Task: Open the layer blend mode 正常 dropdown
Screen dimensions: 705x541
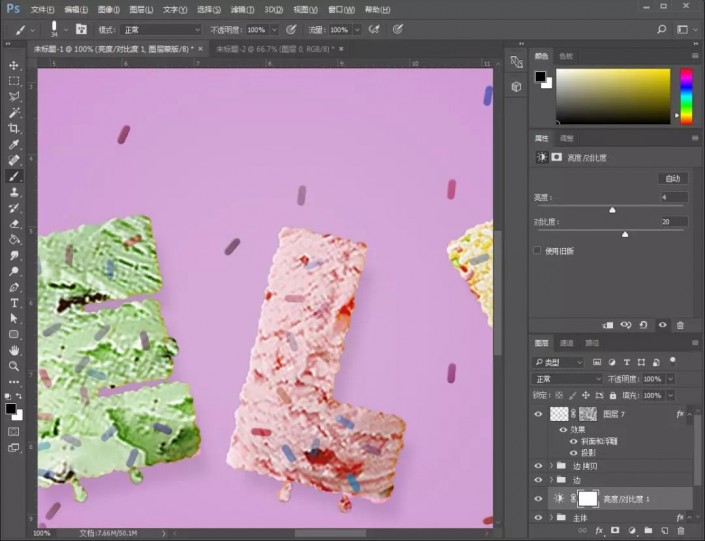Action: [x=567, y=379]
